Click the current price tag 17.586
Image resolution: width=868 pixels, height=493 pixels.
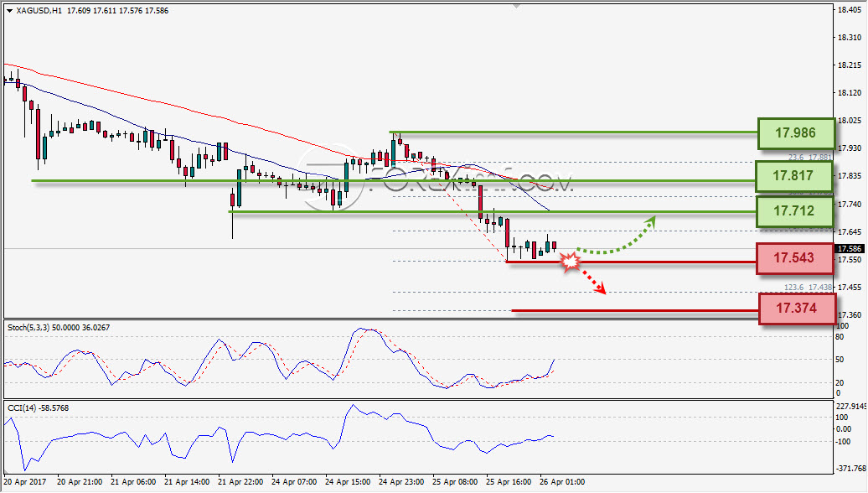pyautogui.click(x=850, y=249)
